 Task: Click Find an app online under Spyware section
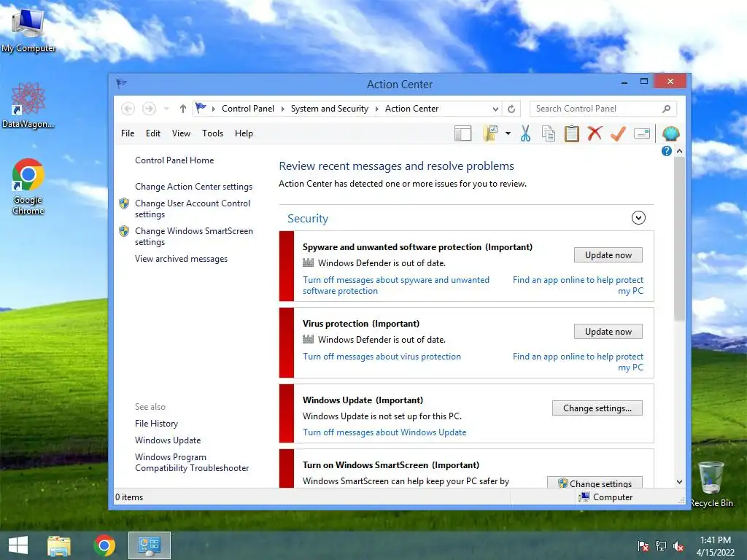[x=578, y=285]
